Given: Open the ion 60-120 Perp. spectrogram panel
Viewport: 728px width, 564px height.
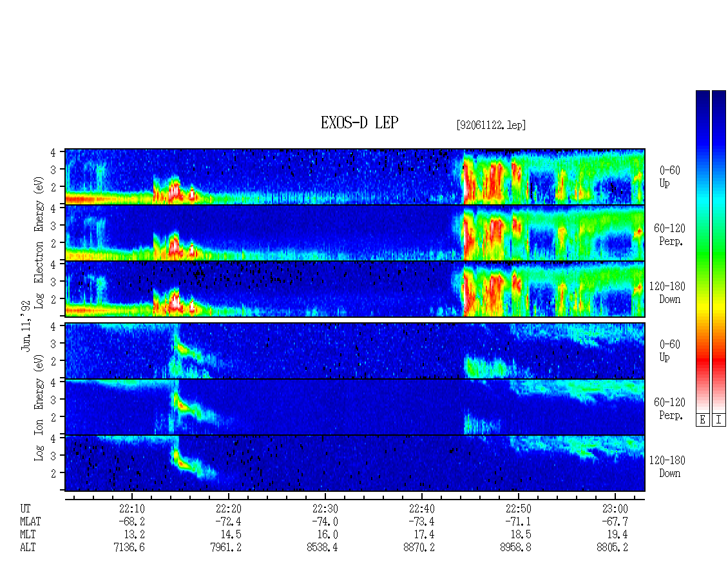Looking at the screenshot, I should click(x=355, y=407).
